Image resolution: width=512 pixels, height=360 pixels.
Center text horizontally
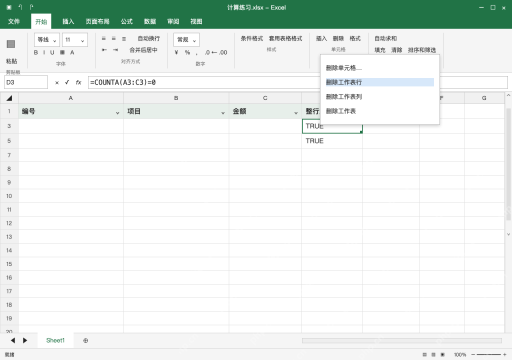[x=114, y=39]
